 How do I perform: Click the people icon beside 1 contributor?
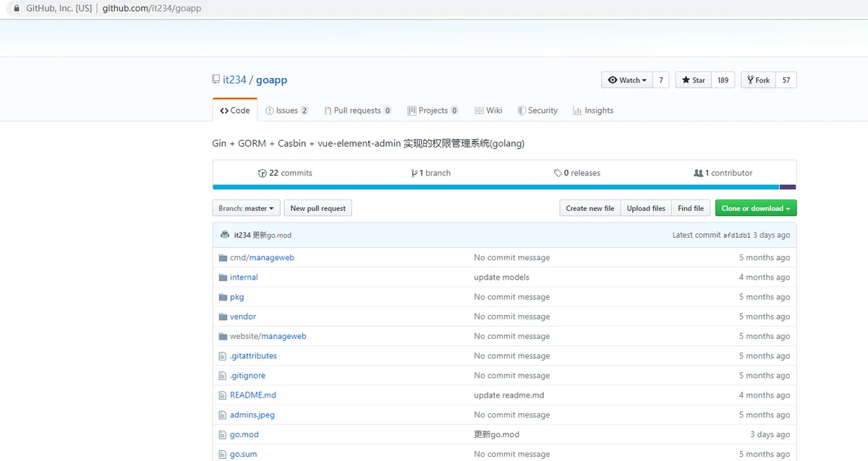click(698, 173)
